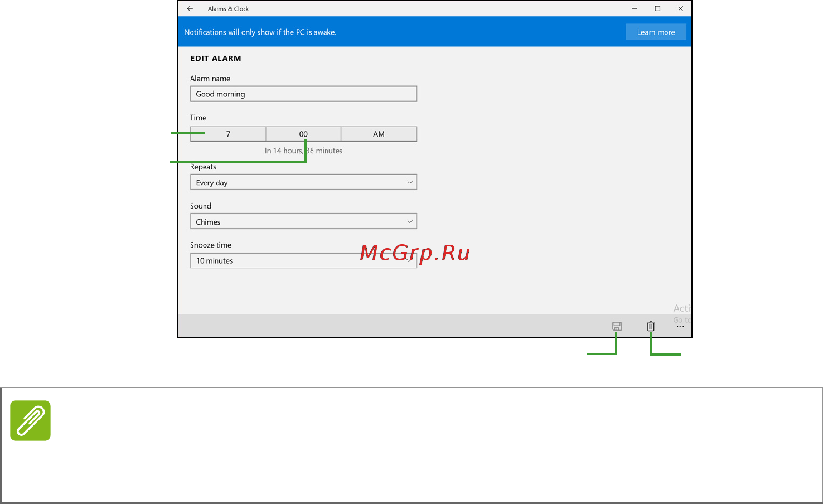Click the 'In 14 hours, 38 minutes' text

pos(303,151)
